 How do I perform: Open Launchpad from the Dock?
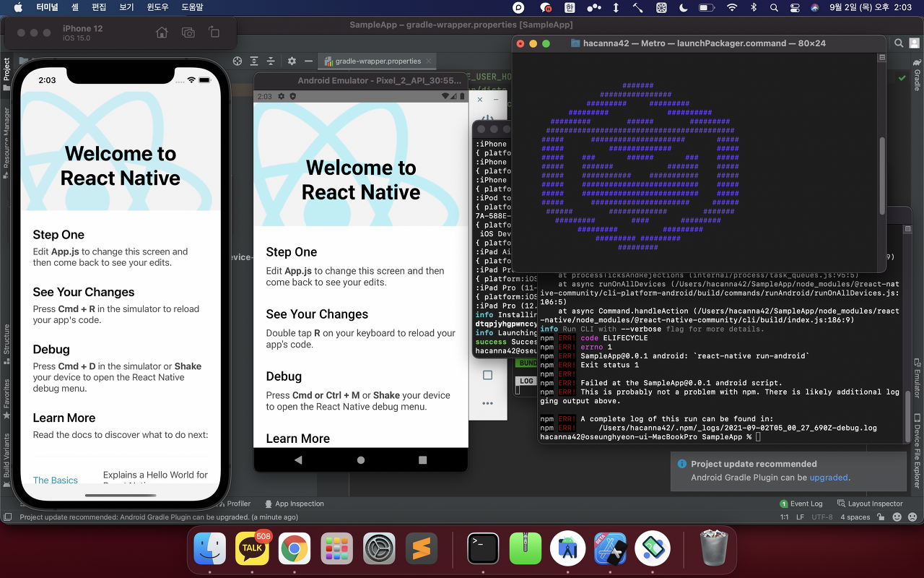[x=336, y=549]
